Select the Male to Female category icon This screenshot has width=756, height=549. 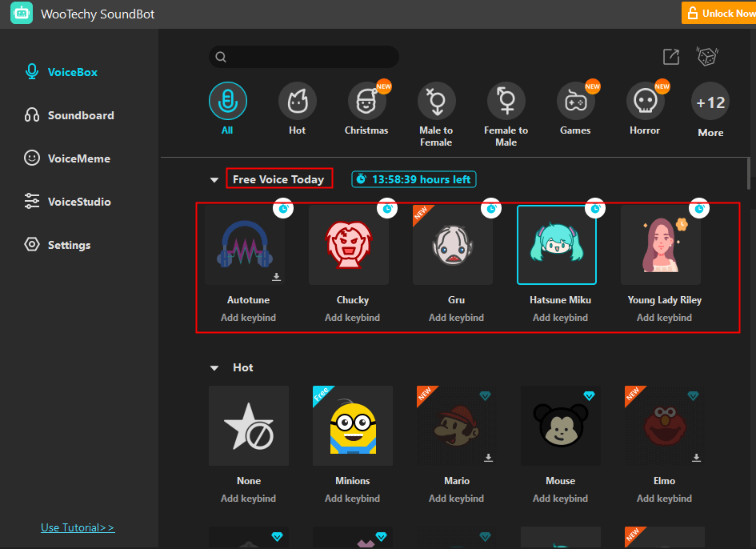tap(436, 102)
